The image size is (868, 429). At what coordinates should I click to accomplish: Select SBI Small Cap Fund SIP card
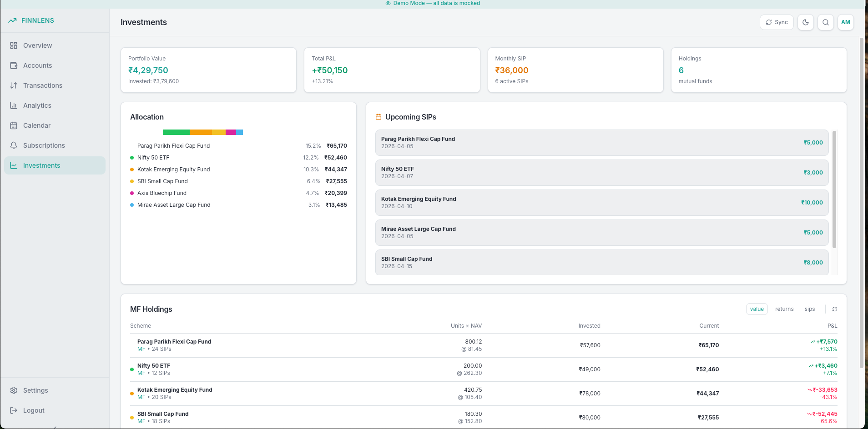point(602,262)
